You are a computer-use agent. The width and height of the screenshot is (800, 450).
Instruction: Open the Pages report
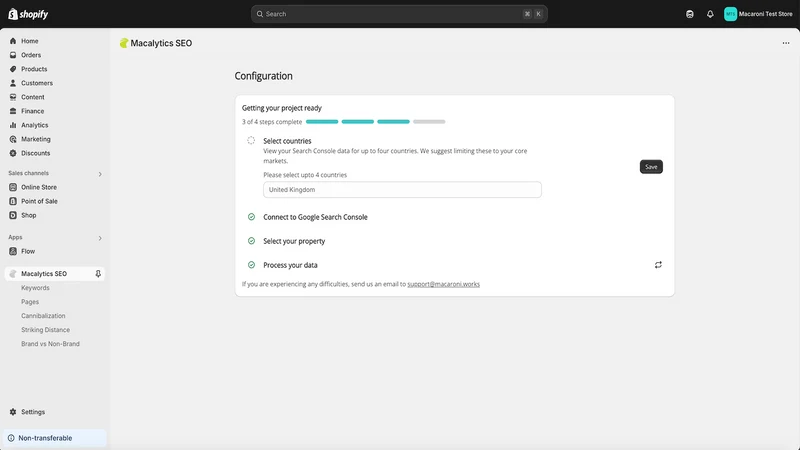point(30,302)
